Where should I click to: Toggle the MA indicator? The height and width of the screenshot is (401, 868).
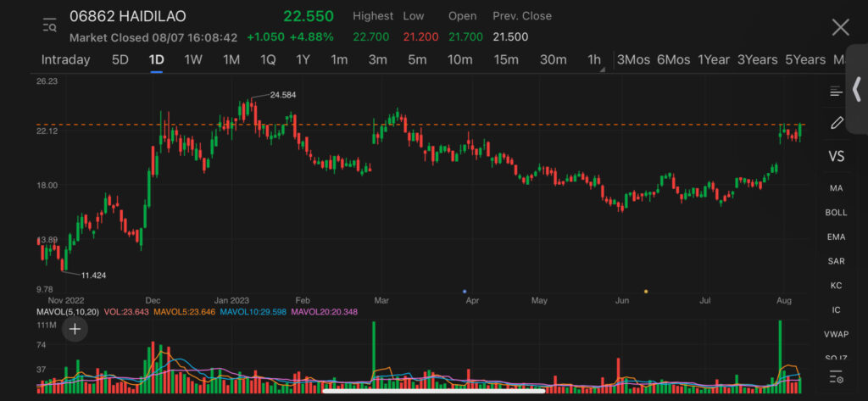[836, 188]
